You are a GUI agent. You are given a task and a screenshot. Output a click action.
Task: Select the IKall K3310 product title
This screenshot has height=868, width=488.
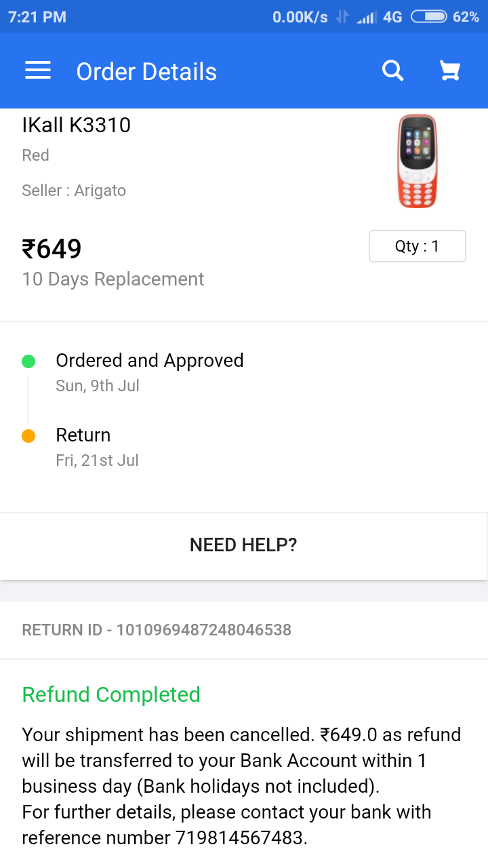pos(77,125)
